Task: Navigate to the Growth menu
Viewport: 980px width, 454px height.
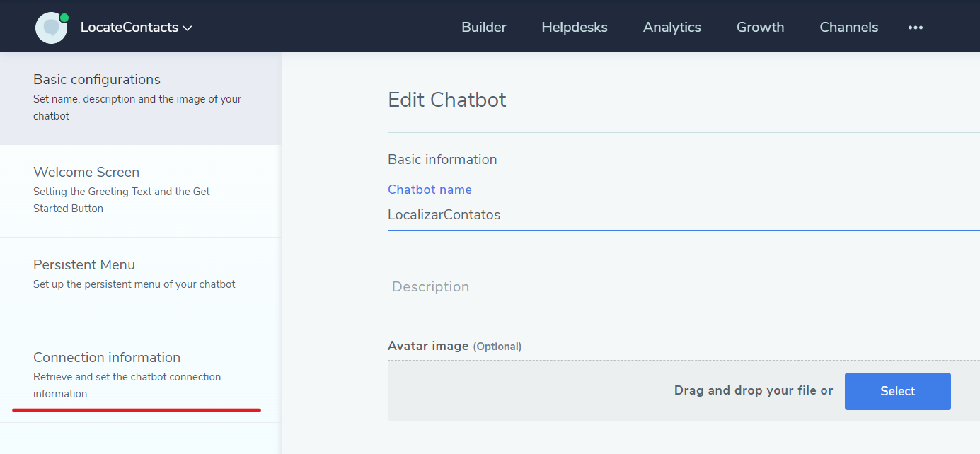Action: tap(760, 28)
